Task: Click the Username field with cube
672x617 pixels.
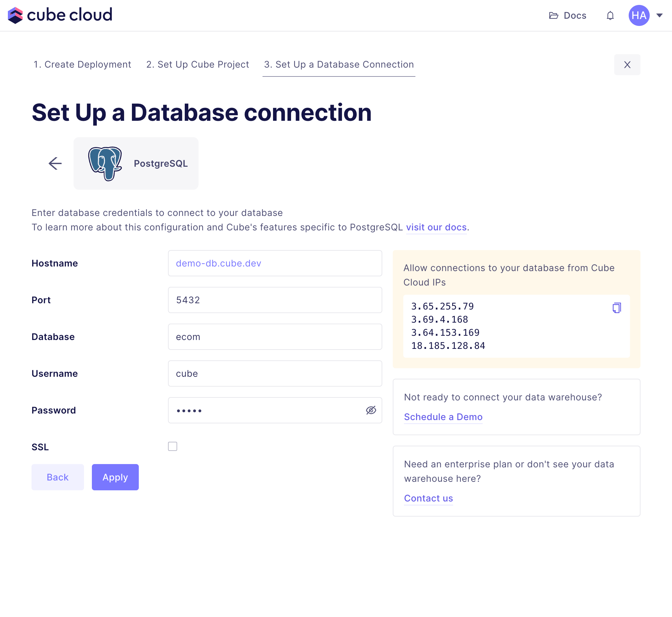Action: 275,373
